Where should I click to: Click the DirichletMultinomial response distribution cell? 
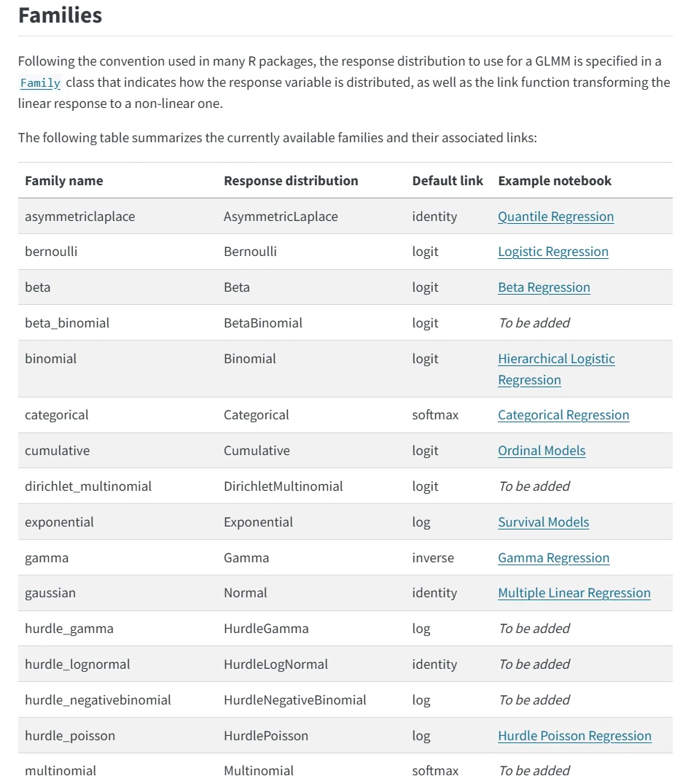[284, 486]
